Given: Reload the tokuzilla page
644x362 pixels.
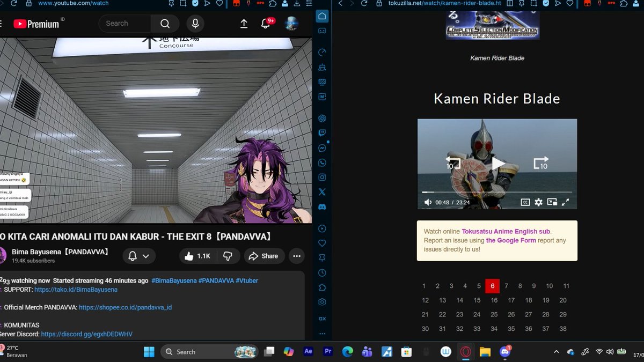Looking at the screenshot, I should pos(364,3).
